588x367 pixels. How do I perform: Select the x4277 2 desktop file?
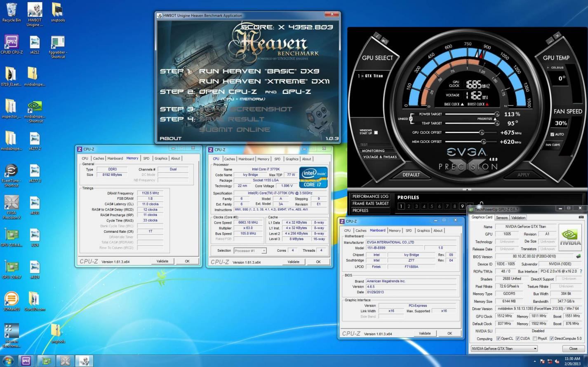[x=35, y=141]
